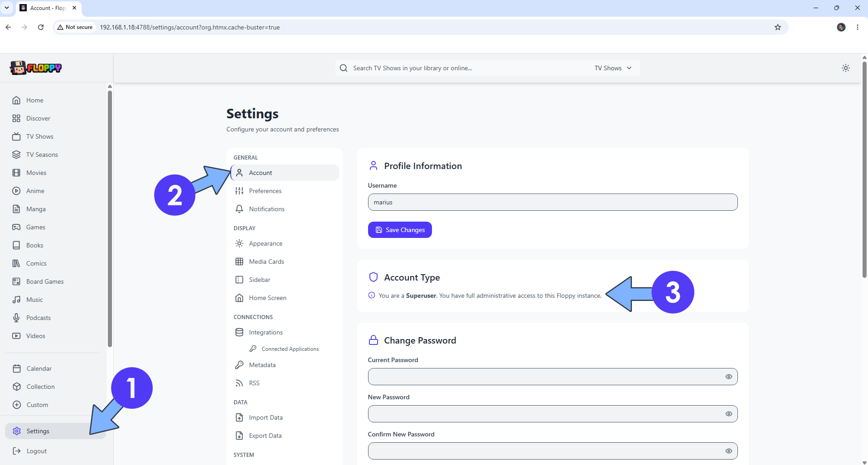The height and width of the screenshot is (465, 868).
Task: Show the Confirm New Password text
Action: point(729,451)
